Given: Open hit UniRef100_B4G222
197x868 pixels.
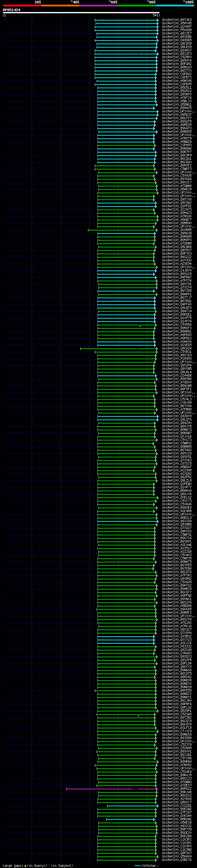Looking at the screenshot, I should [x=177, y=257].
